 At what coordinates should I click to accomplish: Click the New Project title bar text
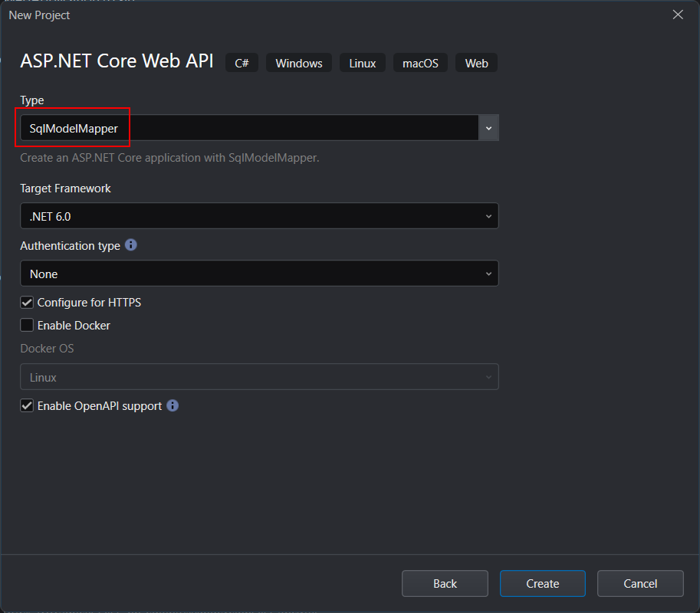click(40, 15)
